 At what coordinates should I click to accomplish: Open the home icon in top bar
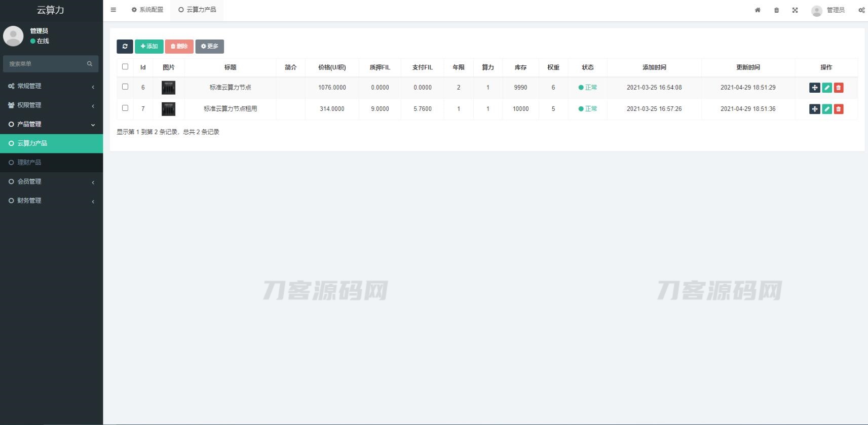[x=758, y=10]
